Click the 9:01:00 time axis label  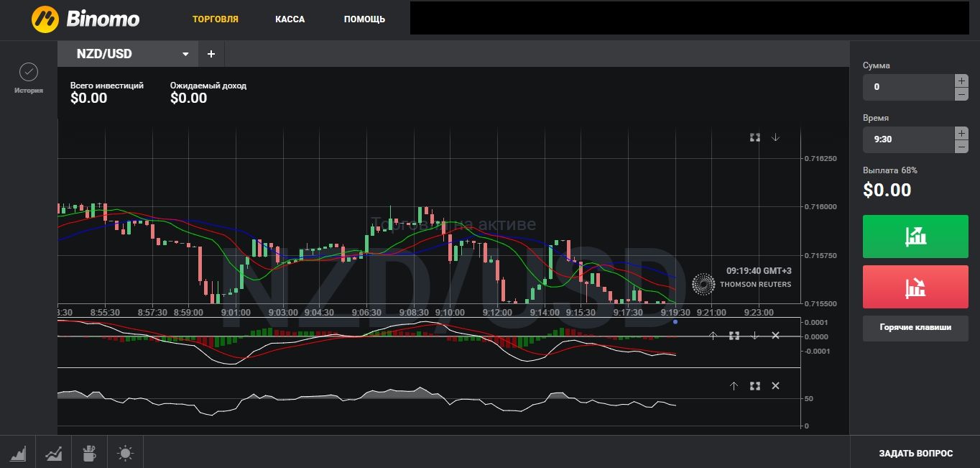point(236,313)
